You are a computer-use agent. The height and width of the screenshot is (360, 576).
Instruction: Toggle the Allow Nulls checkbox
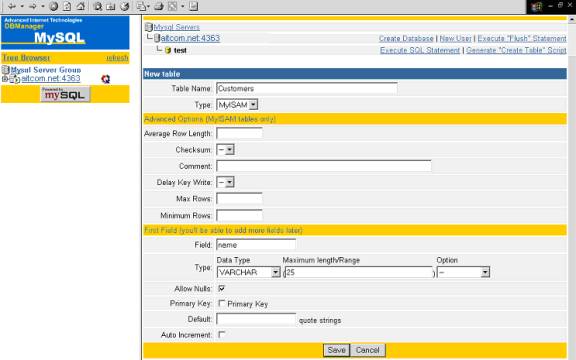[x=222, y=288]
